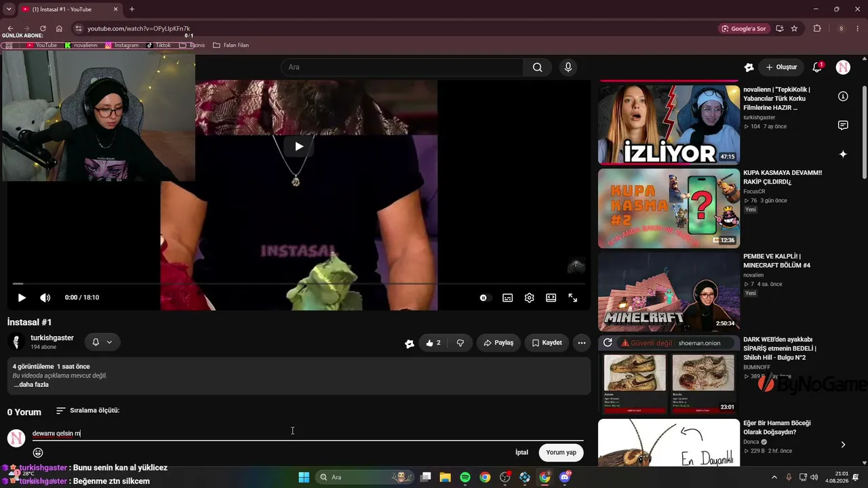Open the Oluştur create menu
The image size is (868, 488).
click(781, 67)
